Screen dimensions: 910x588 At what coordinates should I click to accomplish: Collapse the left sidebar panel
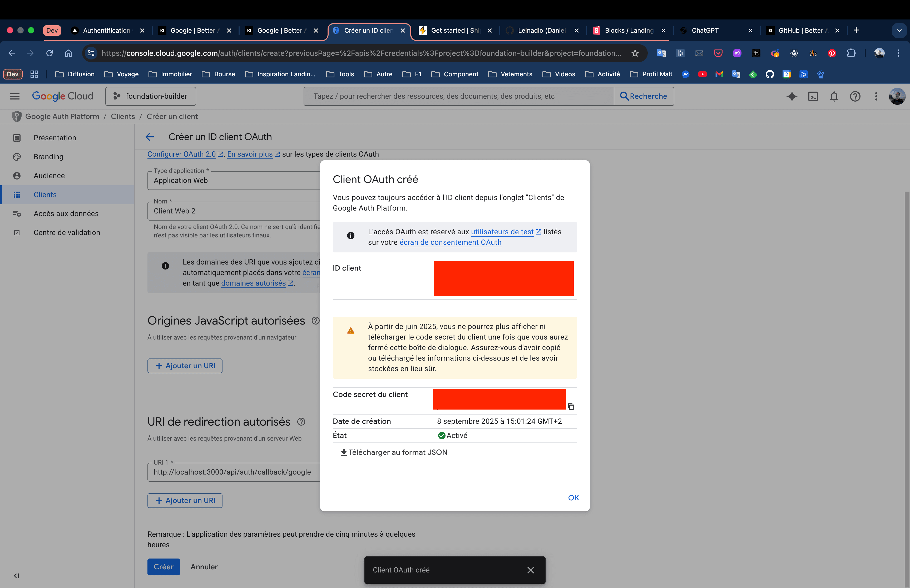[x=16, y=575]
